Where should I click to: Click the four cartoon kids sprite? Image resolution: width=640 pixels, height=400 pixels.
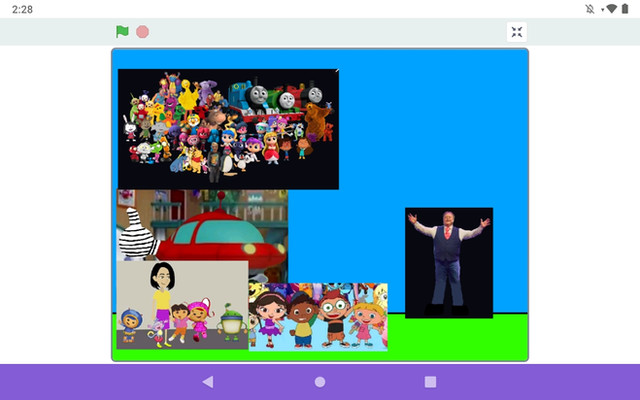pos(318,317)
